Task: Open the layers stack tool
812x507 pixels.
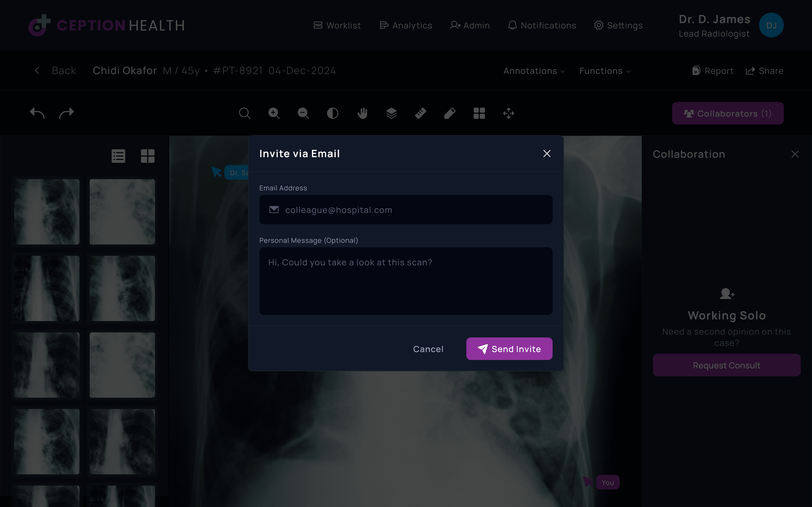Action: pyautogui.click(x=391, y=113)
